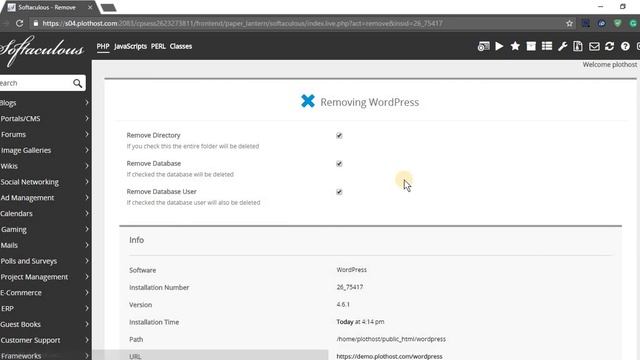Image resolution: width=640 pixels, height=360 pixels.
Task: Open the demo.plothost.com/wordpress URL link
Action: 389,356
